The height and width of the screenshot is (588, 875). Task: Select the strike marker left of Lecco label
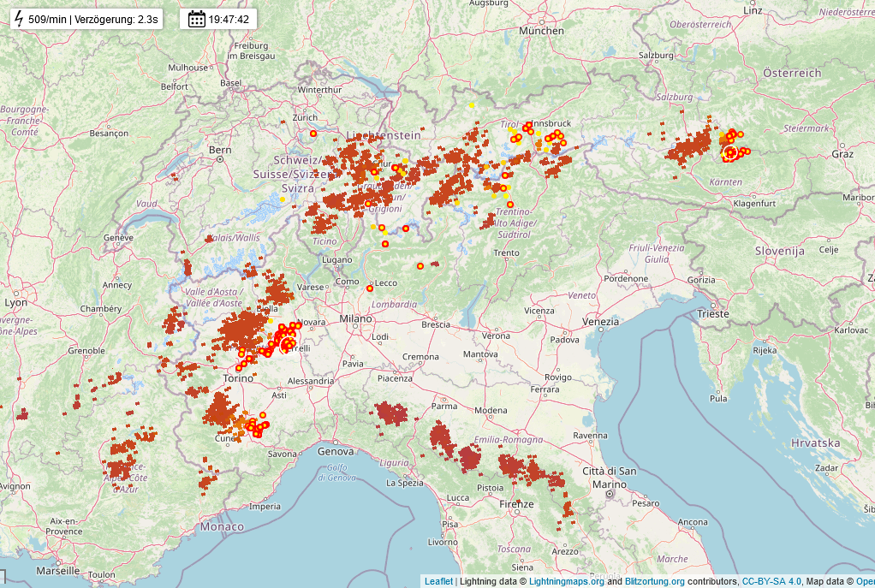pyautogui.click(x=369, y=288)
